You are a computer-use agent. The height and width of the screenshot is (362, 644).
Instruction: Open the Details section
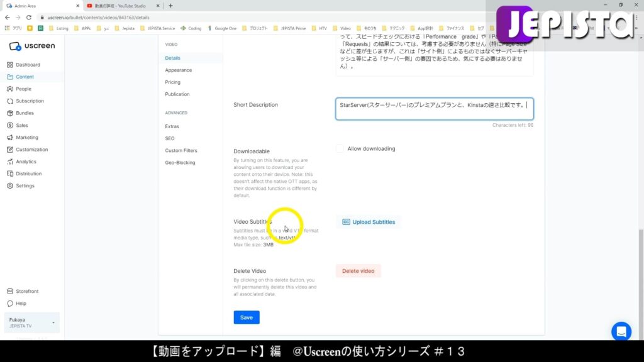(172, 58)
